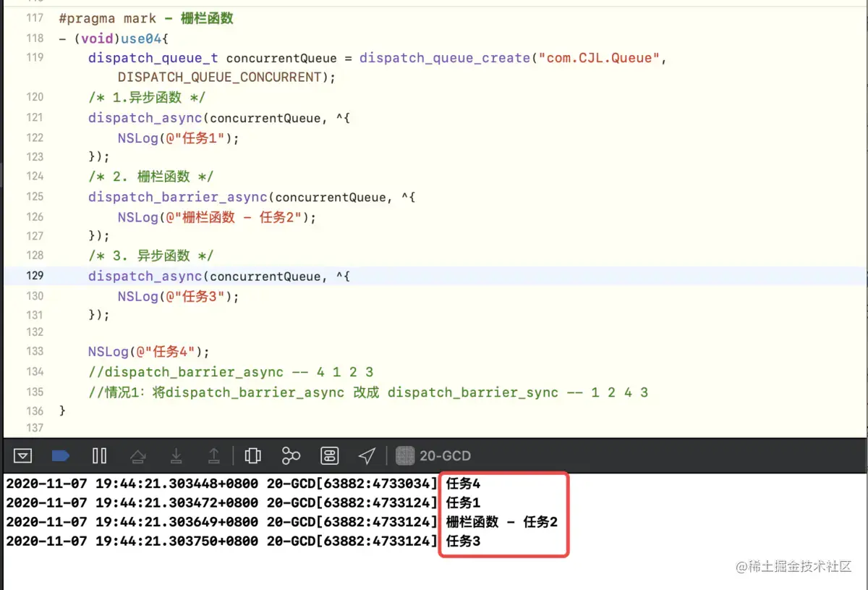Click the '#pragma mark - 栅栏函数' line
Image resolution: width=868 pixels, height=590 pixels.
click(146, 18)
